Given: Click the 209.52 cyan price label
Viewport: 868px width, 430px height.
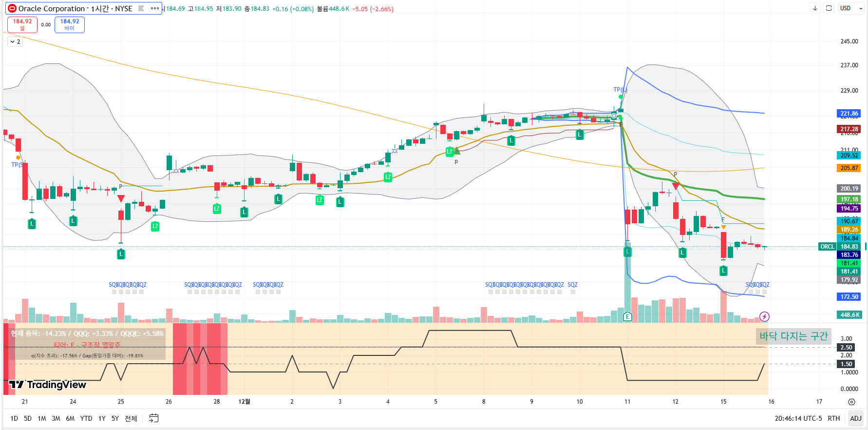Looking at the screenshot, I should 849,156.
